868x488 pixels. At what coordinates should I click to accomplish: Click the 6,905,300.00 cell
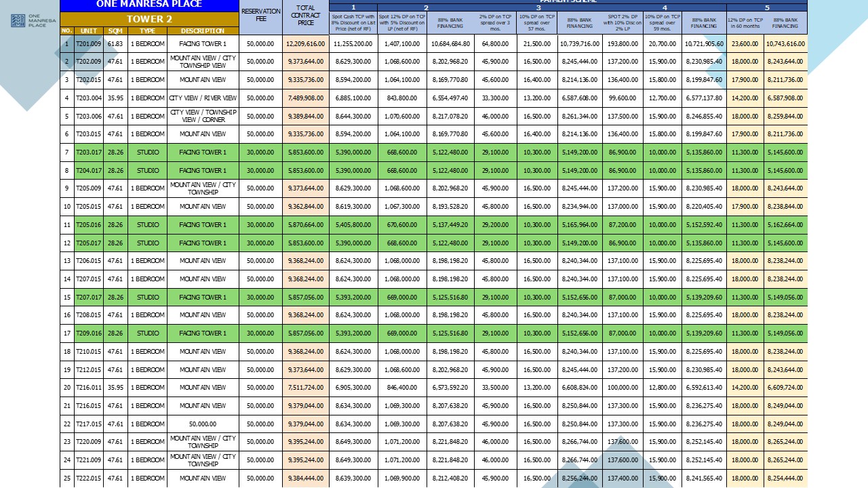(x=353, y=388)
